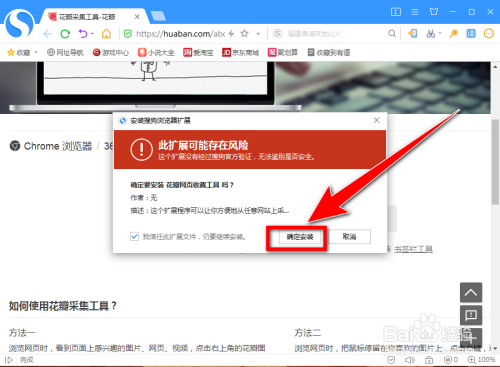Go back with the back arrow
The image size is (500, 367).
point(48,34)
